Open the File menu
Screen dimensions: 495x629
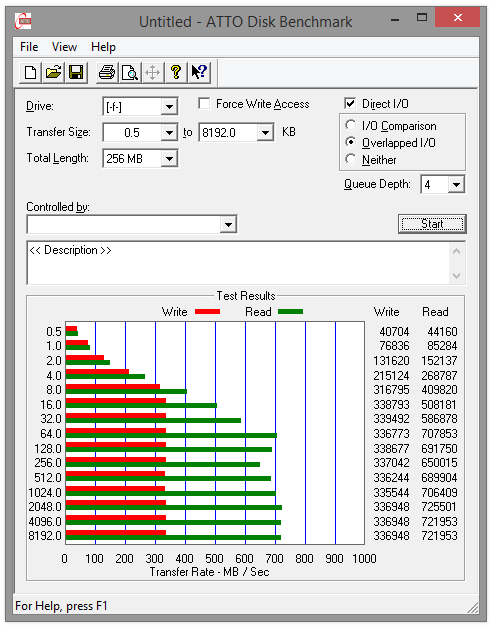point(29,47)
